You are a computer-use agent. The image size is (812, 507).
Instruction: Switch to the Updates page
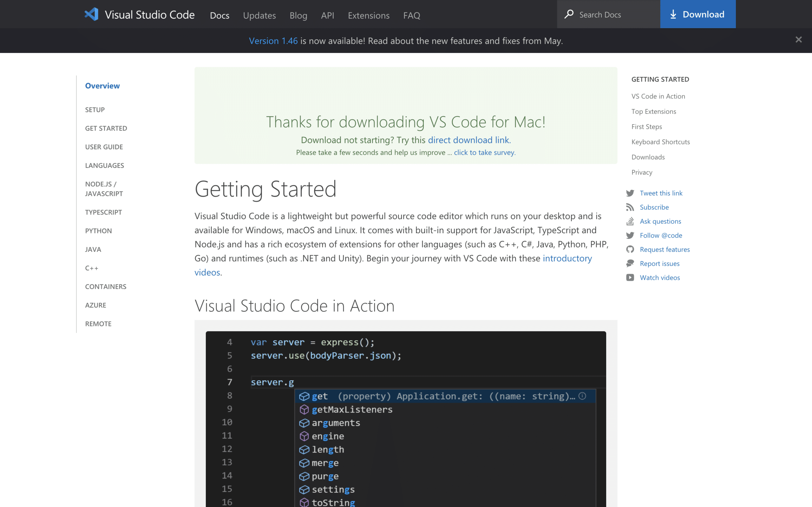click(x=259, y=16)
